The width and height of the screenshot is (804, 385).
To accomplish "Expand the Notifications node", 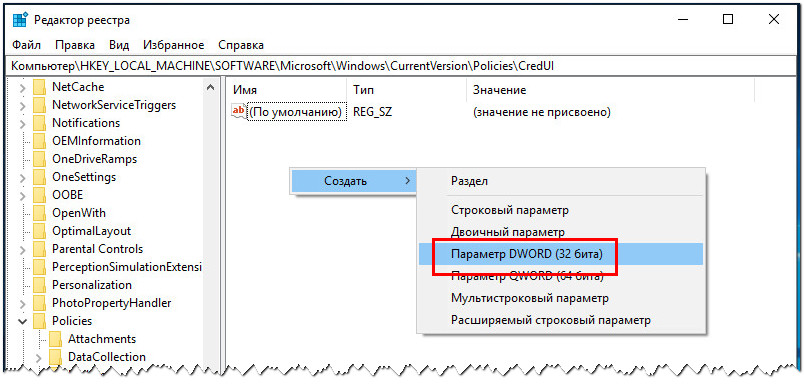I will point(23,124).
